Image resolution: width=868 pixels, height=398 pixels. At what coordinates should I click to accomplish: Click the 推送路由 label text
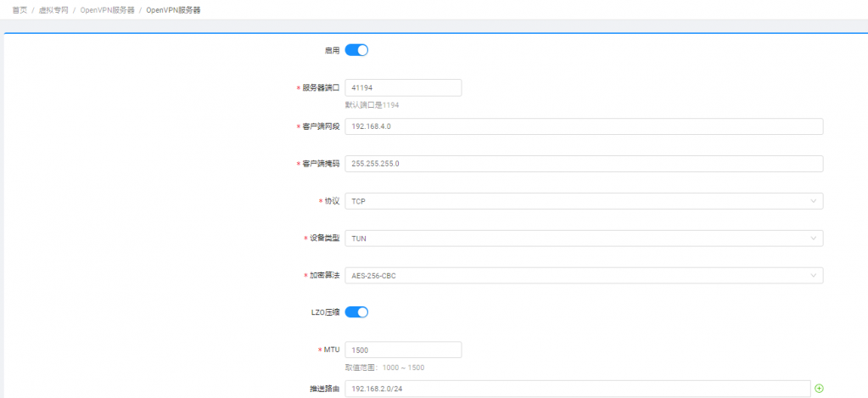pos(324,389)
